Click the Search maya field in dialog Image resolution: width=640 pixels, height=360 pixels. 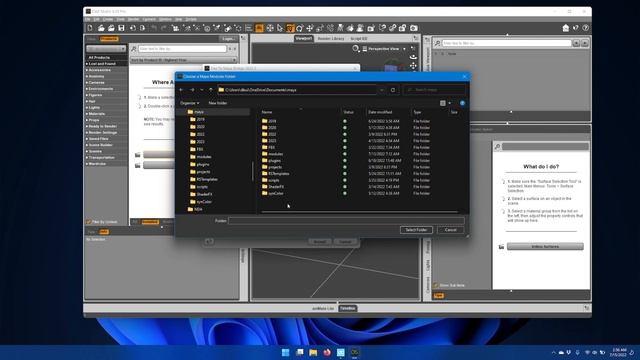(x=434, y=90)
